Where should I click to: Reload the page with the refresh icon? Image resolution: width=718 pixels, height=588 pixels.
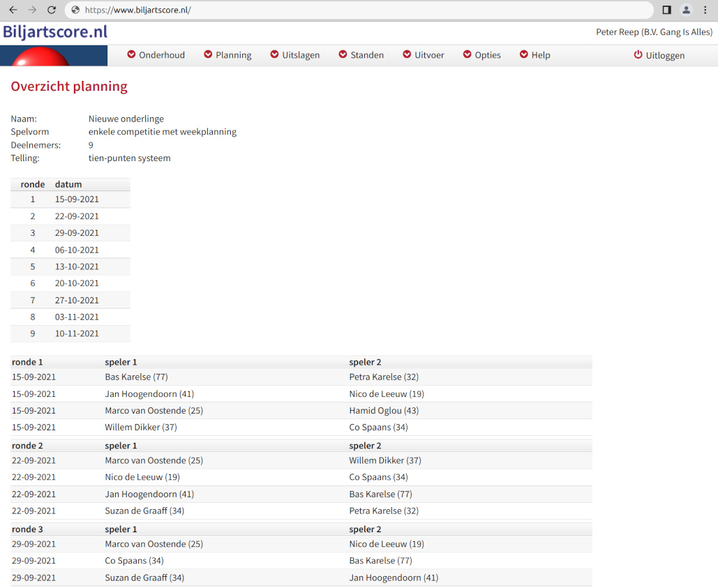(52, 10)
